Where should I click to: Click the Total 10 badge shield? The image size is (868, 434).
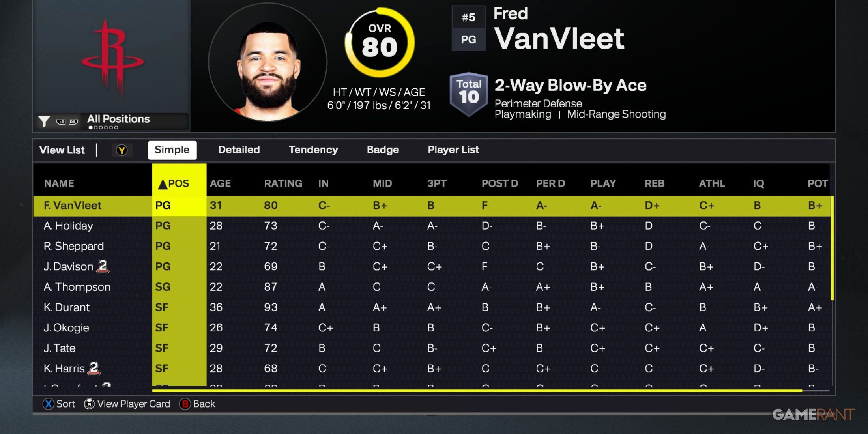click(x=469, y=94)
